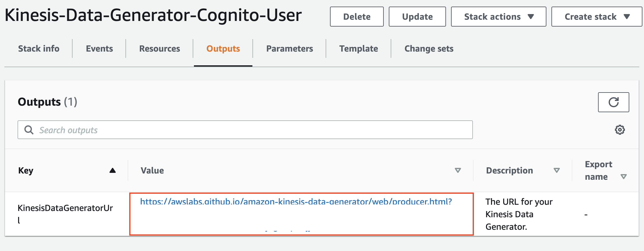Click the Update stack button

pos(417,17)
